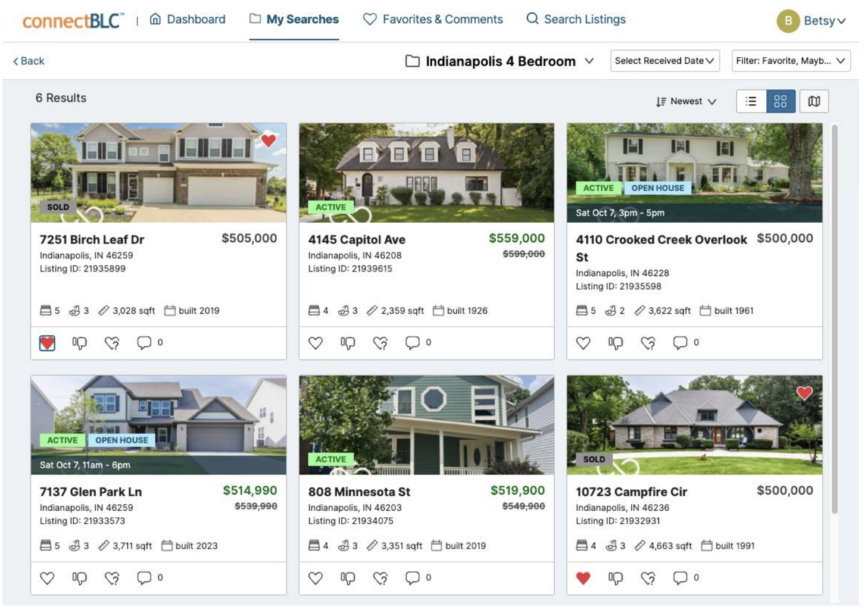Image resolution: width=868 pixels, height=616 pixels.
Task: Mark 7137 Glen Park Ln as maybe
Action: tap(112, 578)
